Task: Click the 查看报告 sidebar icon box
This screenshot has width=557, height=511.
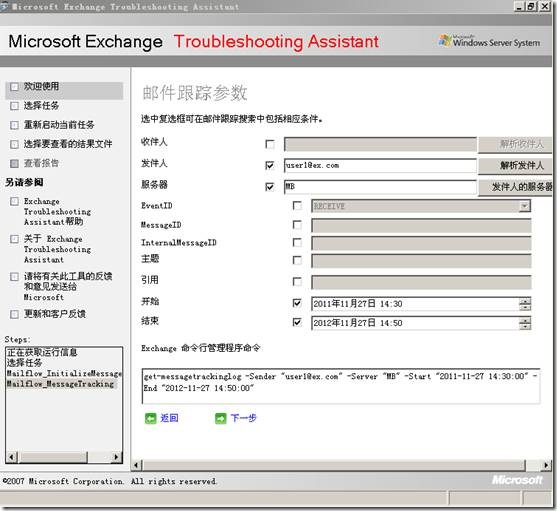Action: (x=14, y=163)
